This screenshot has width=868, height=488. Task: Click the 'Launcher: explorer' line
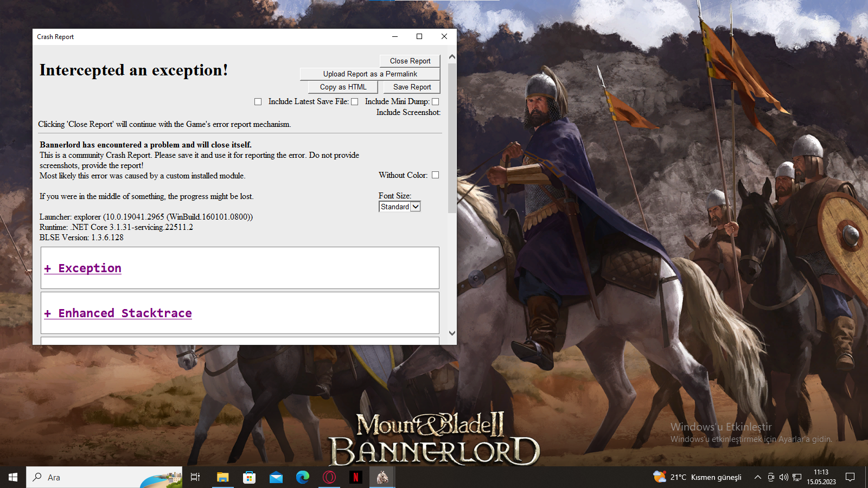point(146,217)
